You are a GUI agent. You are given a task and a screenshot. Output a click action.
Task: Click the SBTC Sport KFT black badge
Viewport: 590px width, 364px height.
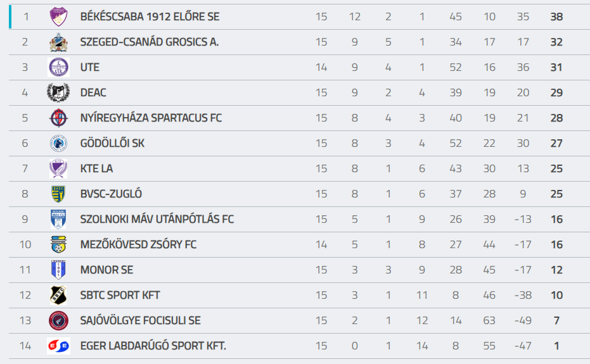point(58,295)
